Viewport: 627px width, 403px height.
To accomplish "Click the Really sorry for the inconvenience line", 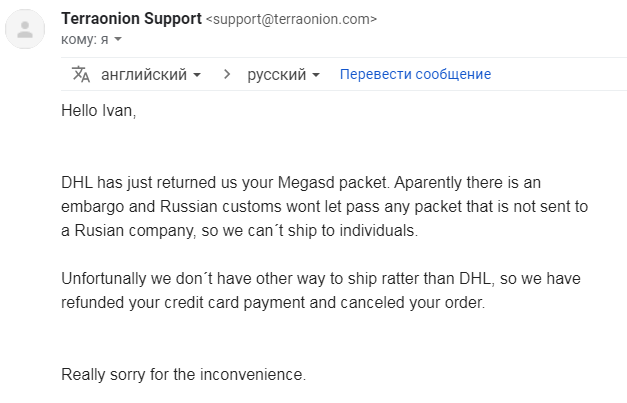I will [x=184, y=375].
